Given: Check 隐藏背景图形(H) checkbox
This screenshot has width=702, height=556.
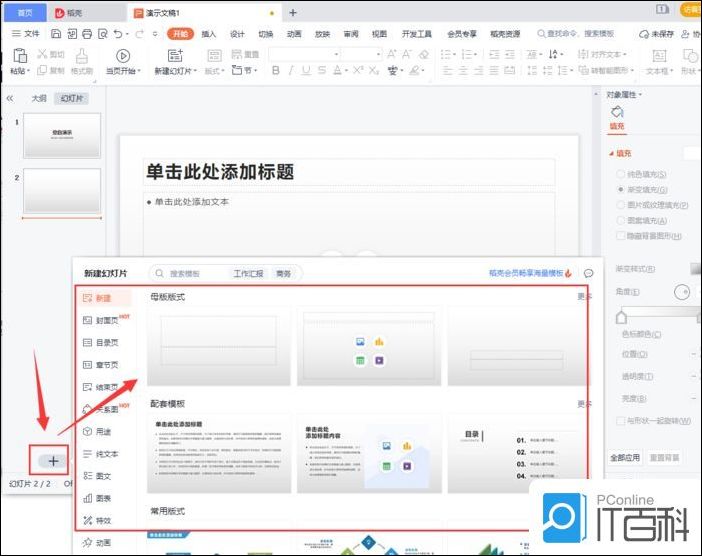Looking at the screenshot, I should click(621, 235).
